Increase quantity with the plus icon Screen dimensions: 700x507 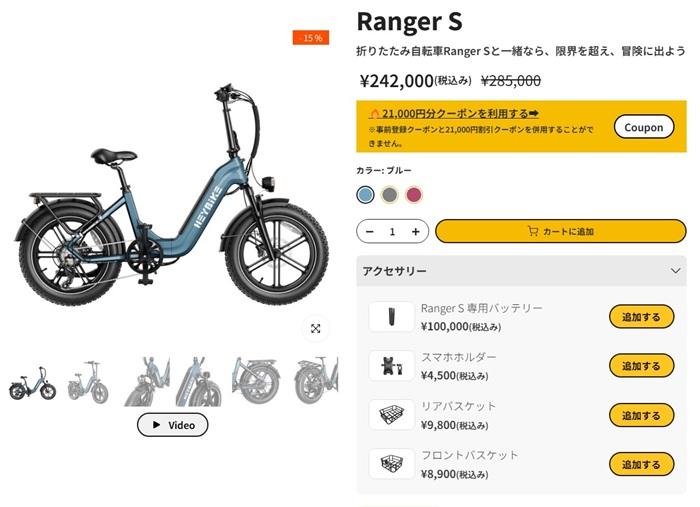(x=416, y=232)
